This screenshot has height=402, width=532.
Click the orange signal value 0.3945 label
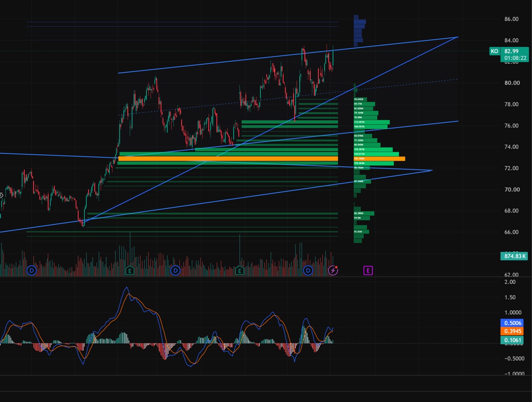(x=512, y=332)
